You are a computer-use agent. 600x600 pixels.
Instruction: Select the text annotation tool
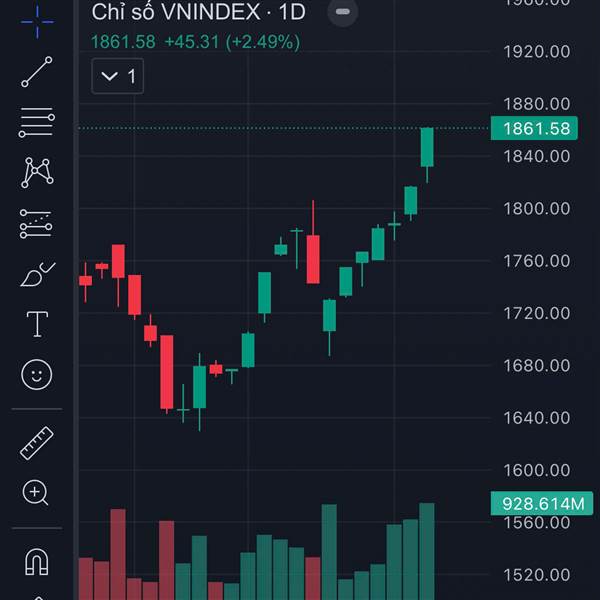37,324
